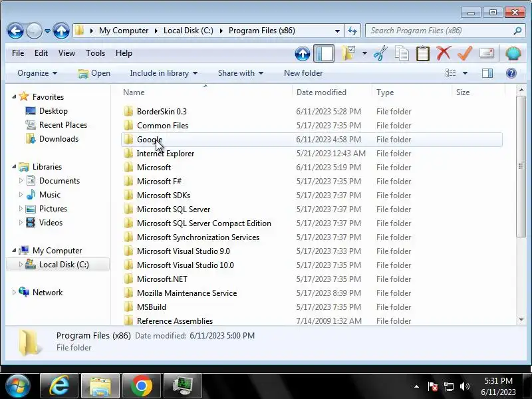Click the blue Up toolbar icon
Screen dimensions: 532x399
click(x=303, y=53)
